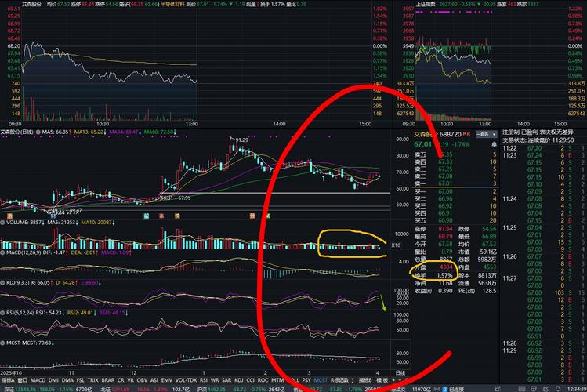Select the ROC indicator tab
Screen dimensions: 587x392
coord(263,380)
